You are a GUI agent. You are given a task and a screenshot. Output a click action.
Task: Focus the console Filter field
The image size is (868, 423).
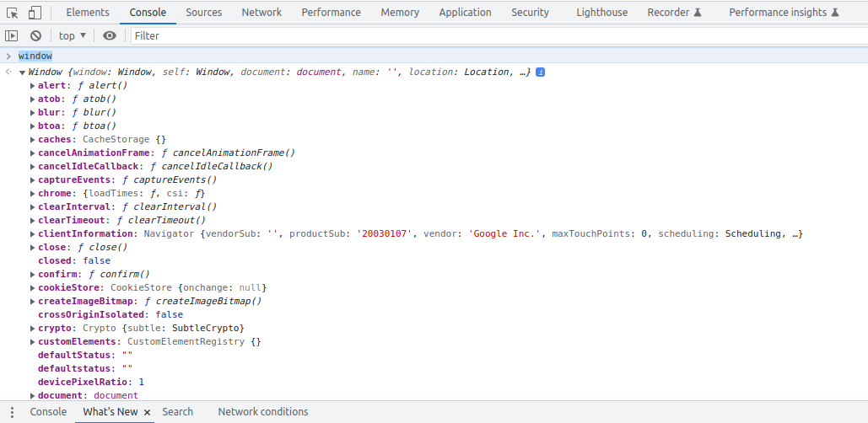pos(499,36)
